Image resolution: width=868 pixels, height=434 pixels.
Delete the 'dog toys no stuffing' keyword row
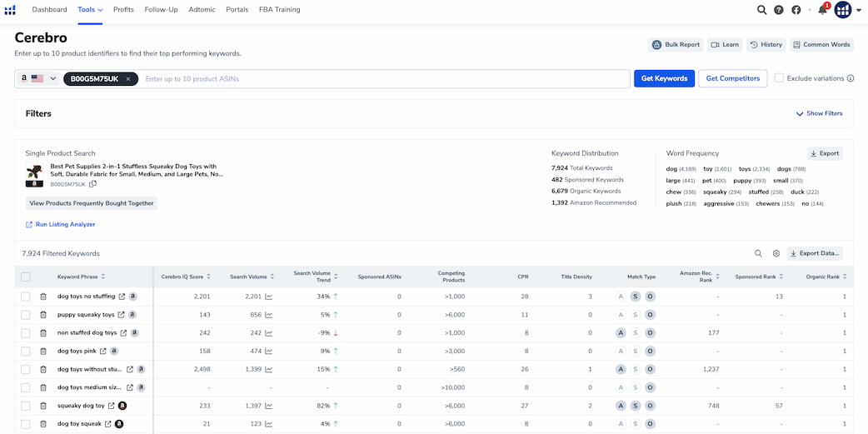coord(43,297)
